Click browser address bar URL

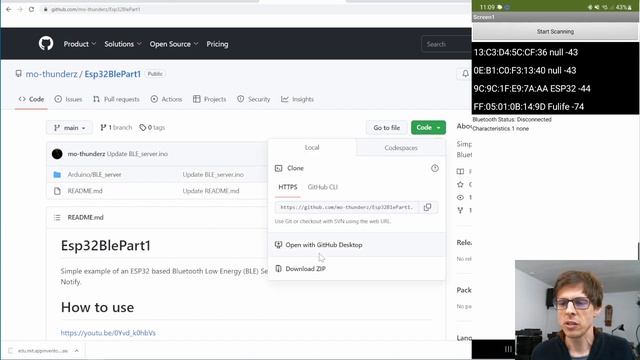click(96, 9)
